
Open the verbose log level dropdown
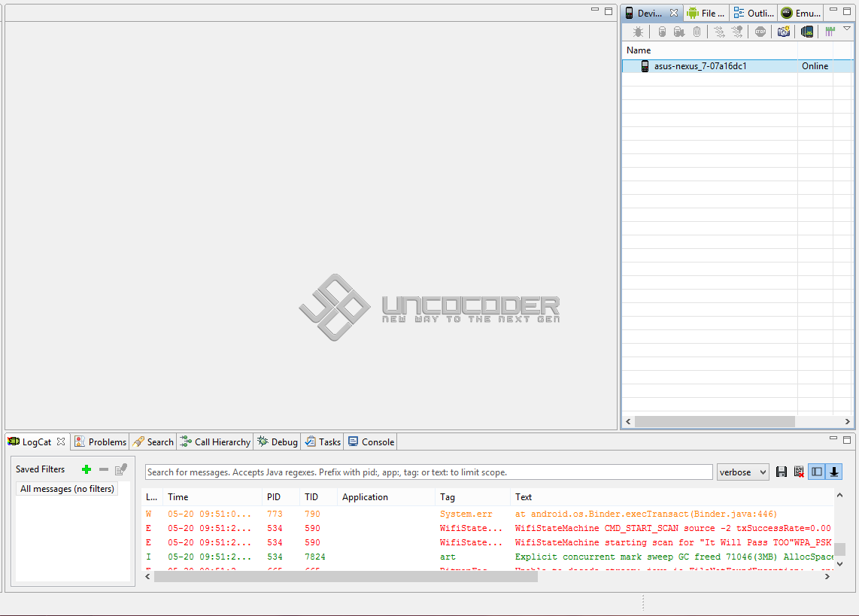click(x=743, y=472)
